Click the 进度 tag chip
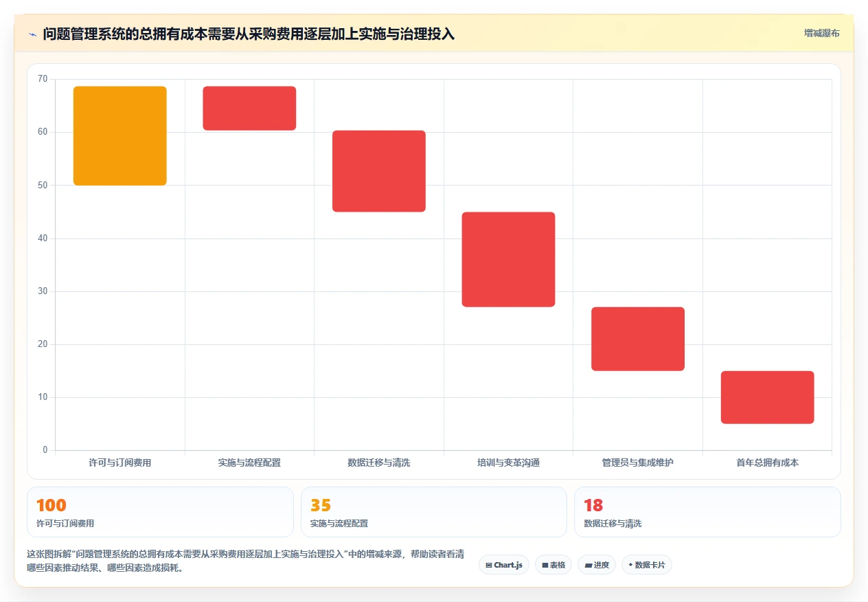868x602 pixels. pyautogui.click(x=597, y=565)
